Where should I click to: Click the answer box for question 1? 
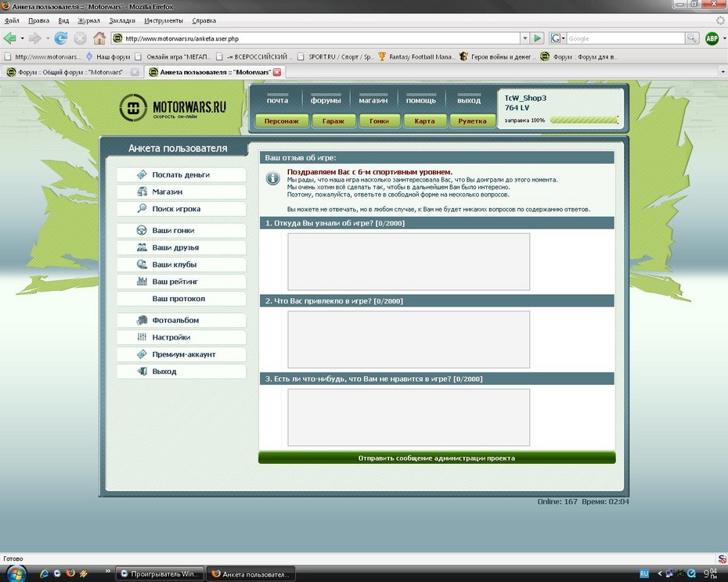pos(409,262)
